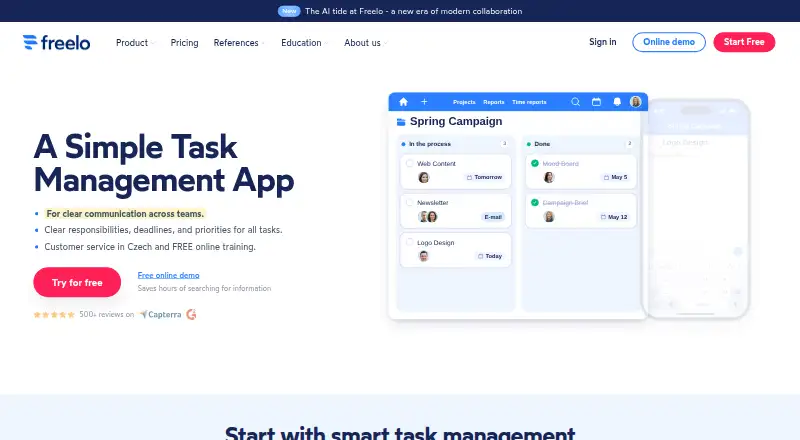Click the Spring Campaign project title
Image resolution: width=800 pixels, height=440 pixels.
tap(456, 121)
